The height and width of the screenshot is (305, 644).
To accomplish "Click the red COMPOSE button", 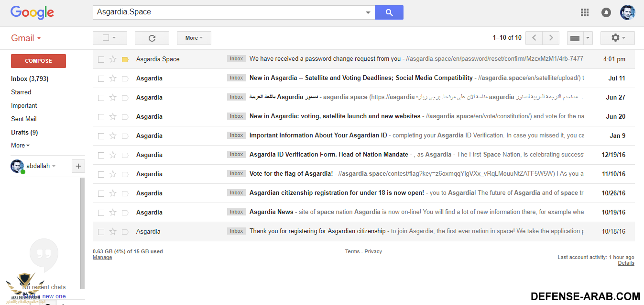I will [38, 61].
